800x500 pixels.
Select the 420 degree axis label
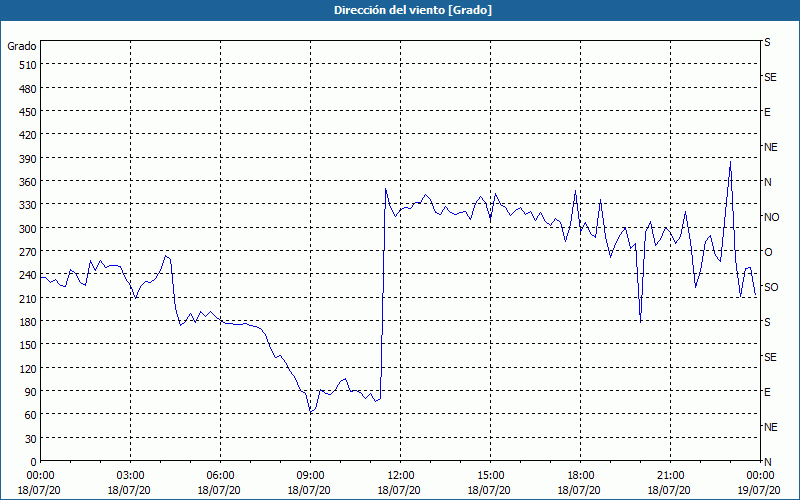pos(28,135)
